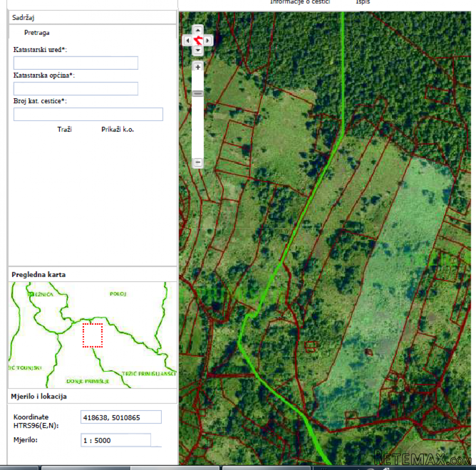
Task: Click the Katastarski ured input field
Action: 76,63
